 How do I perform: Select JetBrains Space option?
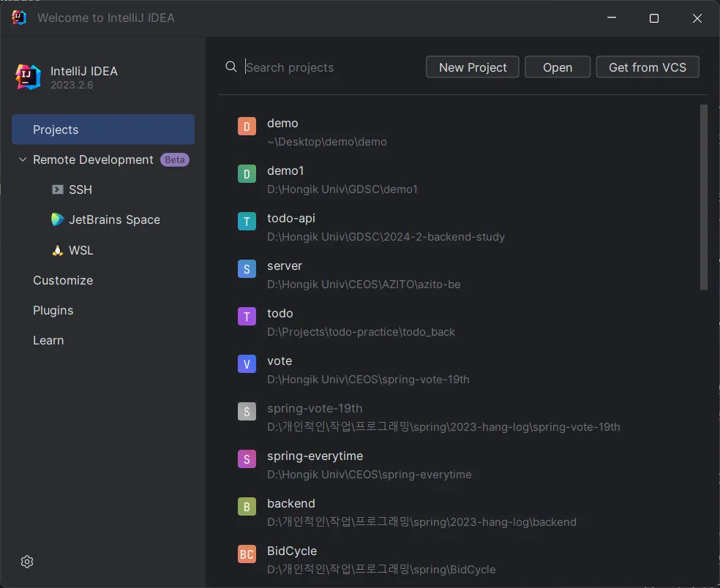coord(114,219)
